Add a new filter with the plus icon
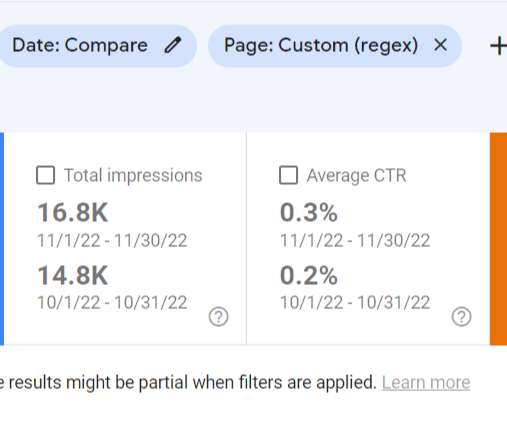507x423 pixels. pyautogui.click(x=498, y=46)
